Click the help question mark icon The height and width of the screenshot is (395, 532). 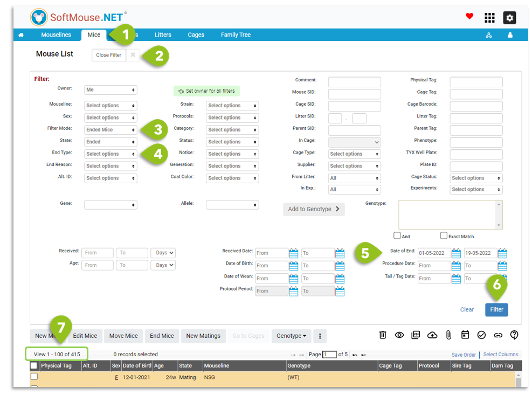pyautogui.click(x=514, y=335)
